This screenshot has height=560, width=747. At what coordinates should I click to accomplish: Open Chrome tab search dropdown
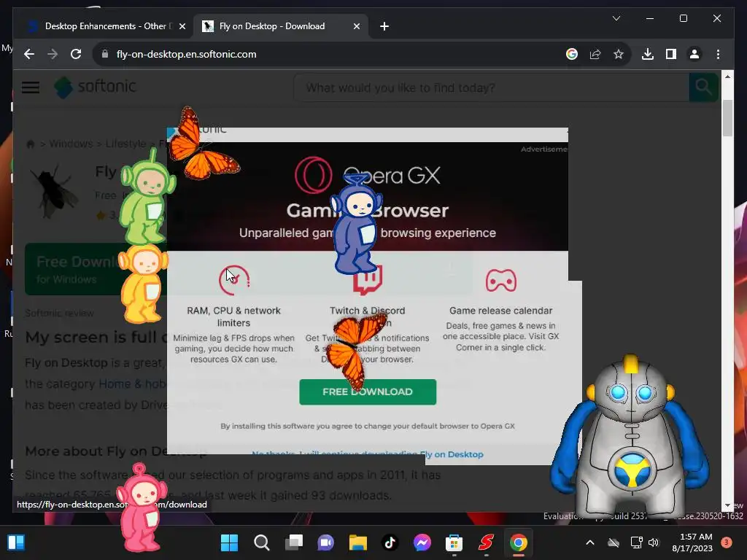click(x=616, y=18)
